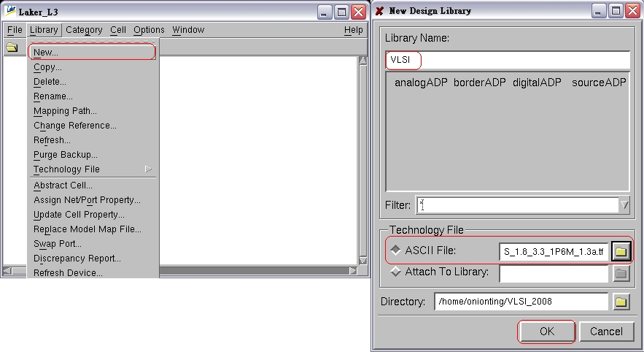Select the Attach To Library radio option

coord(395,272)
